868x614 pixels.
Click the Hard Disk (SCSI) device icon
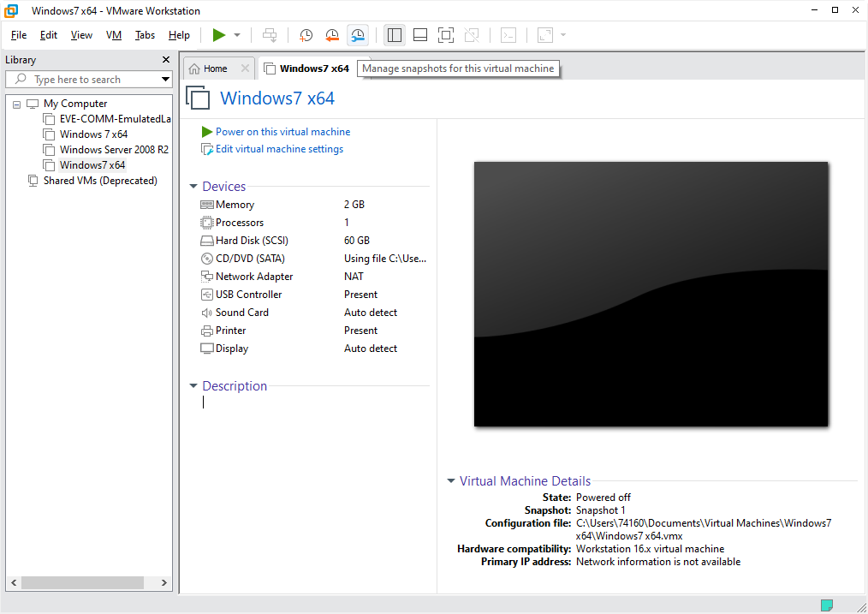[207, 241]
